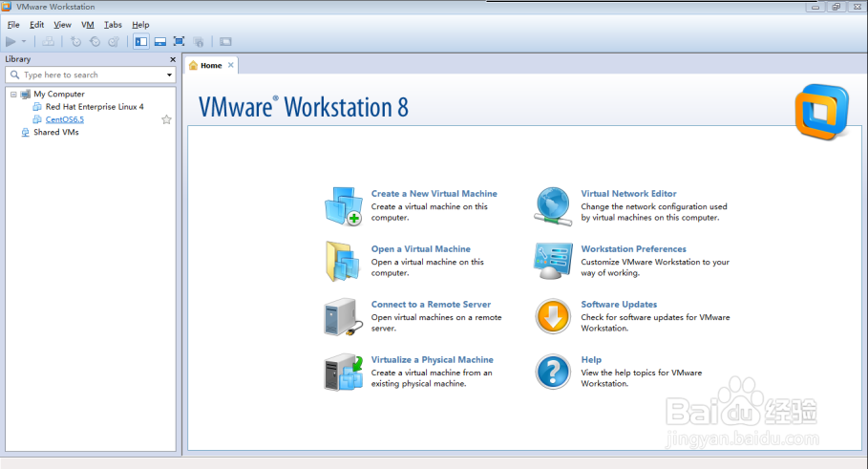
Task: Open the Edit menu
Action: 36,25
